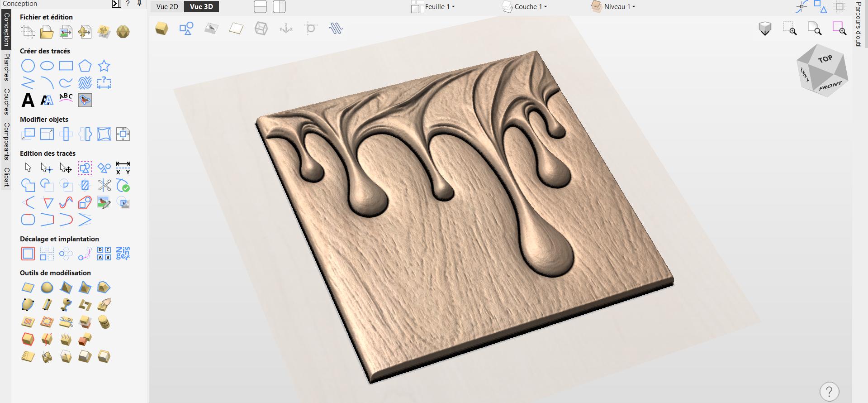Open the stacked discs modelling icon

coord(104,322)
